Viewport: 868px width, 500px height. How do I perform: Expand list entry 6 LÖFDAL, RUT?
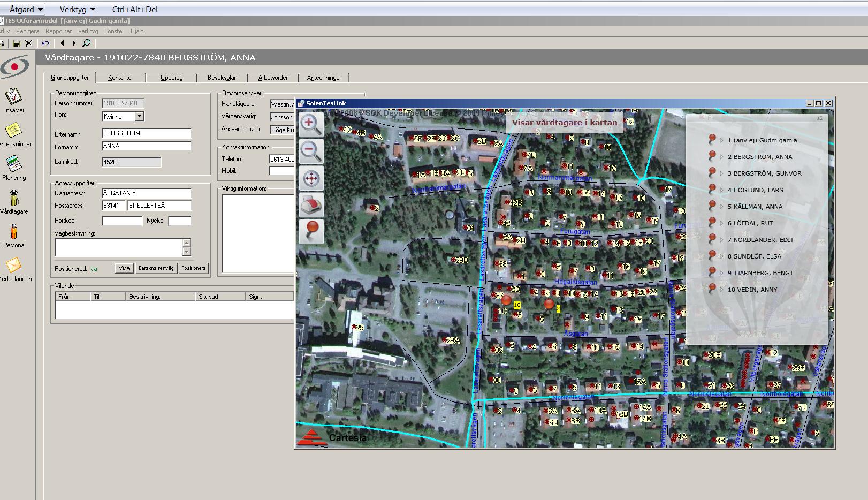tap(722, 223)
